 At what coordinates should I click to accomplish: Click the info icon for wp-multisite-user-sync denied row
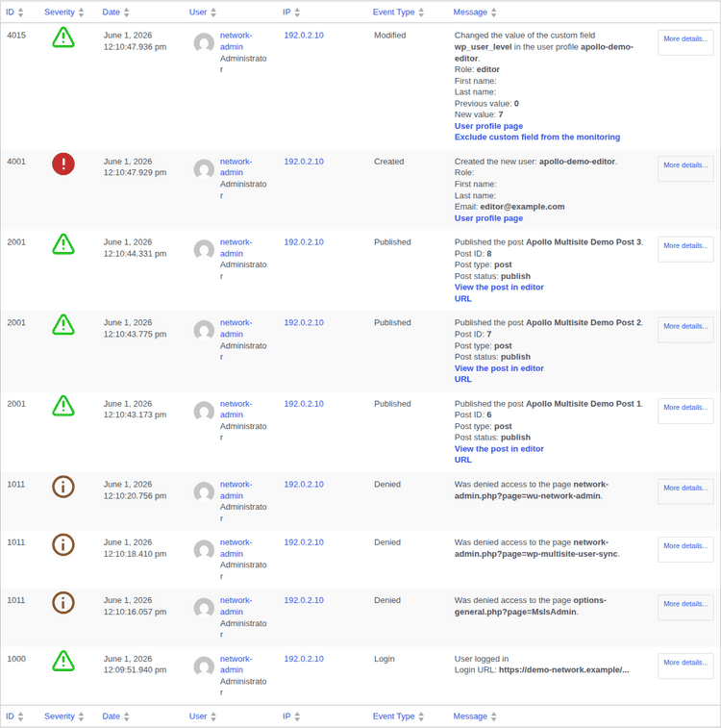pos(63,544)
